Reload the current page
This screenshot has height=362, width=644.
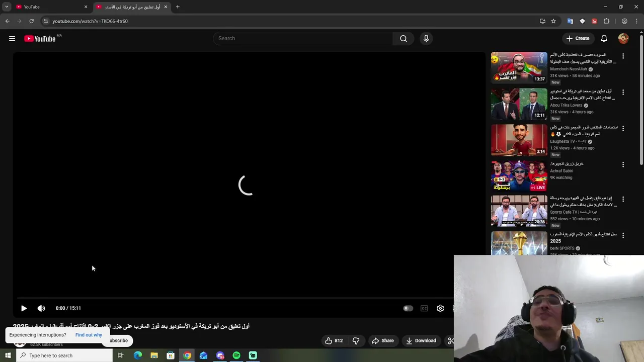coord(31,21)
